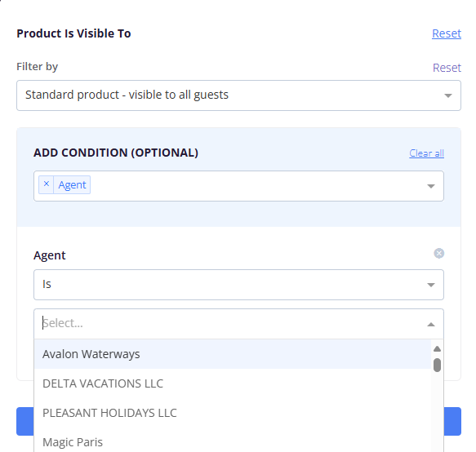Click the agent list scrollbar up arrow
The image size is (476, 452).
[x=437, y=349]
